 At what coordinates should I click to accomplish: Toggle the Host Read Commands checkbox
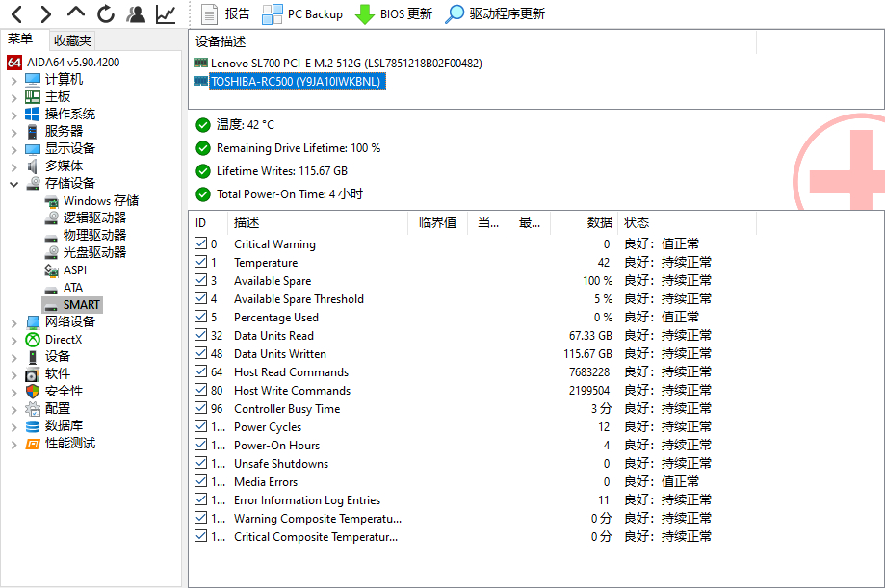(x=200, y=371)
